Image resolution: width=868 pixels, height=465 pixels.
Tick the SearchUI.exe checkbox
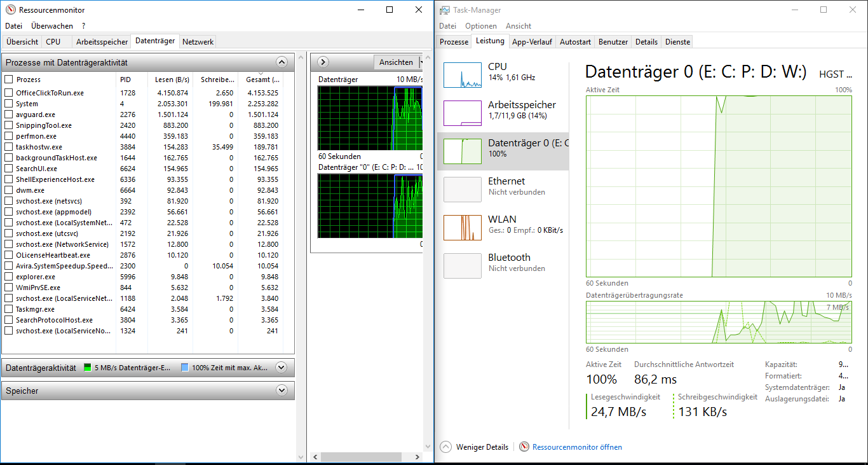9,169
